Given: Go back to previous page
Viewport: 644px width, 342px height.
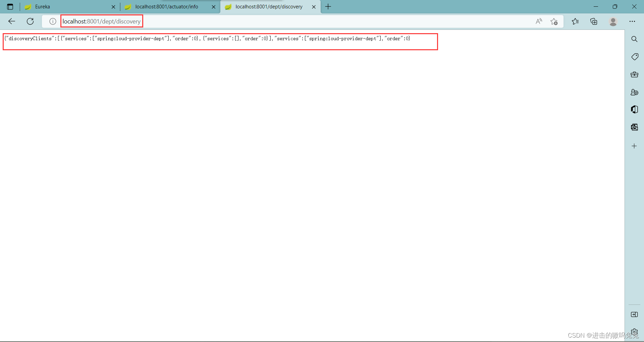Looking at the screenshot, I should (x=12, y=21).
